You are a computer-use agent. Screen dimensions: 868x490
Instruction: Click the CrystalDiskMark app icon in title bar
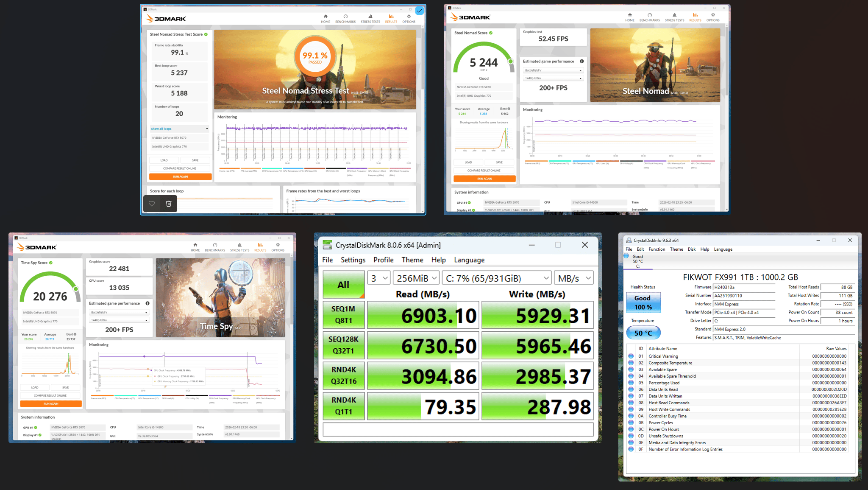(x=328, y=245)
